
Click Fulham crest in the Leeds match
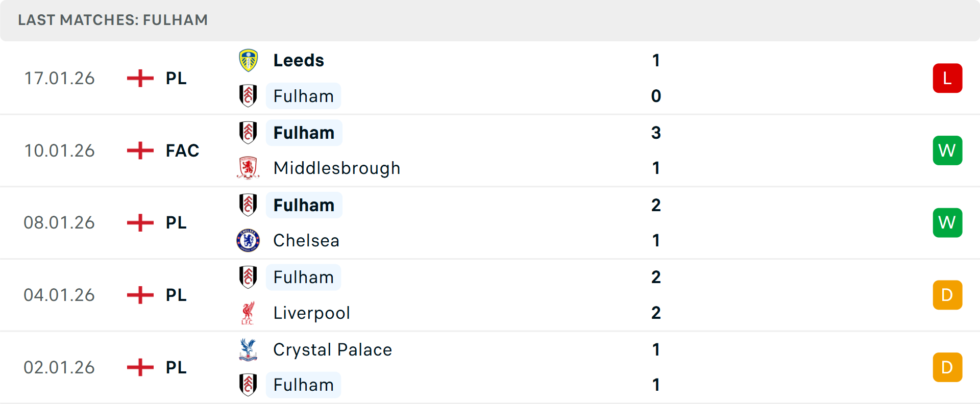pos(248,96)
